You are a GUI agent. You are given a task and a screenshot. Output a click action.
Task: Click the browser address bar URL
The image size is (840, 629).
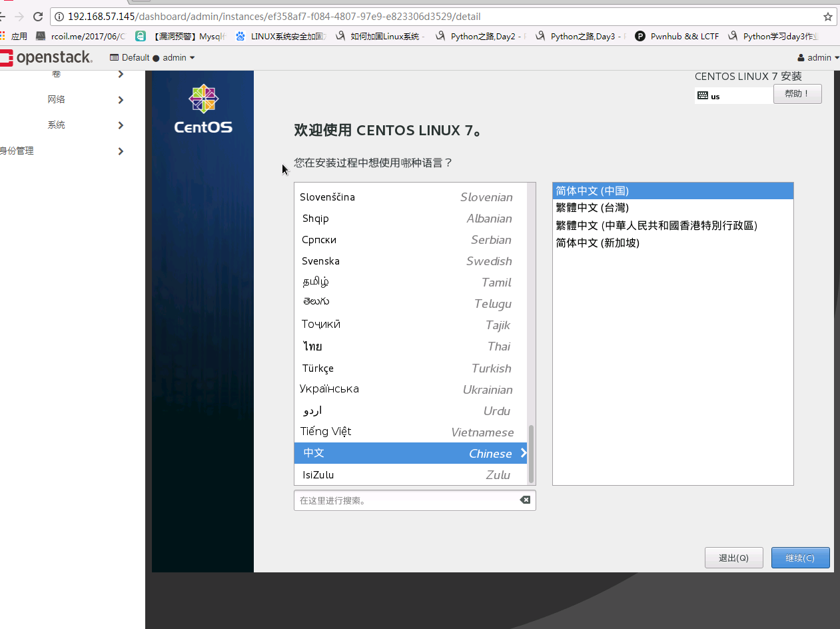[x=274, y=17]
